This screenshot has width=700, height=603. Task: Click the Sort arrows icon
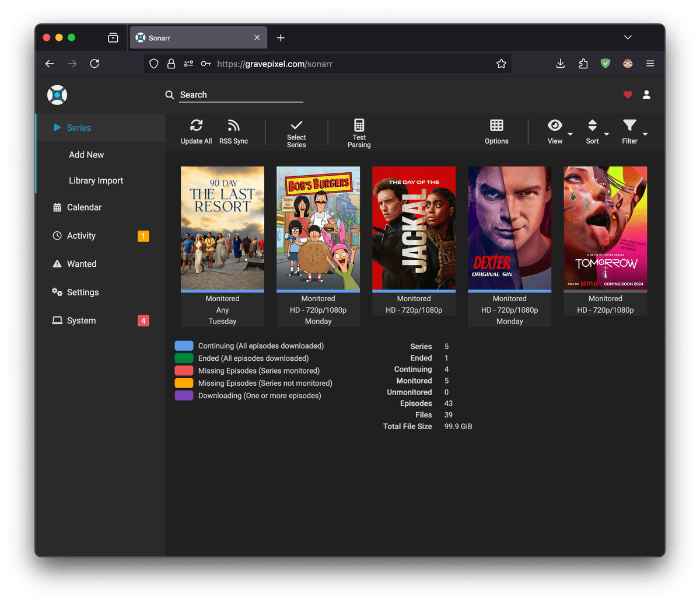point(592,125)
